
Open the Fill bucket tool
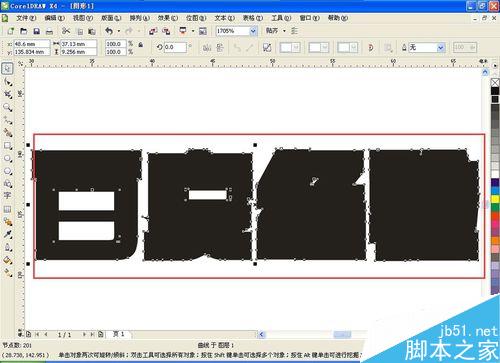click(7, 260)
